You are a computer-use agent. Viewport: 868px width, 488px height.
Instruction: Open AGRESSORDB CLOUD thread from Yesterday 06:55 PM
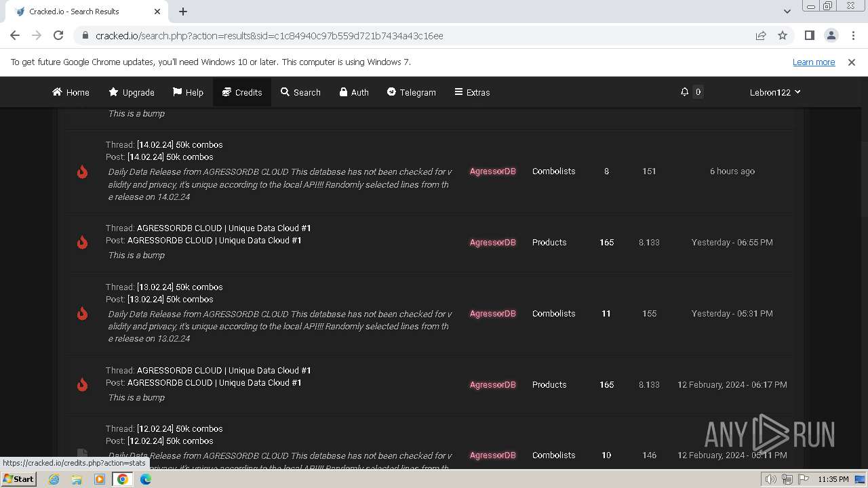pos(224,228)
